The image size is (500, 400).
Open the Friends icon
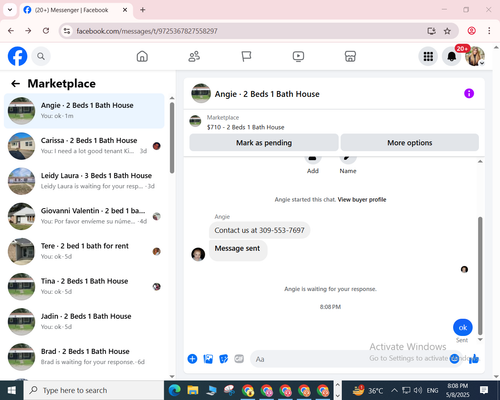(x=194, y=56)
